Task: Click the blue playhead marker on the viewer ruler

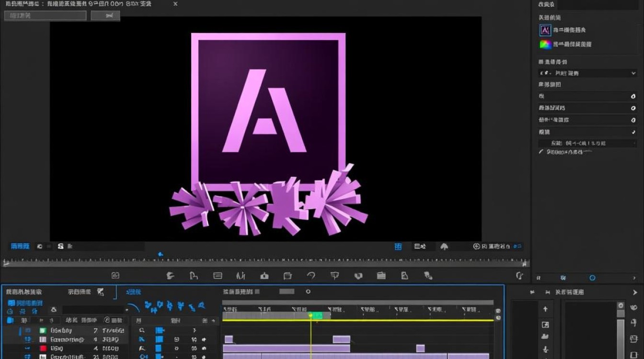Action: coord(161,254)
